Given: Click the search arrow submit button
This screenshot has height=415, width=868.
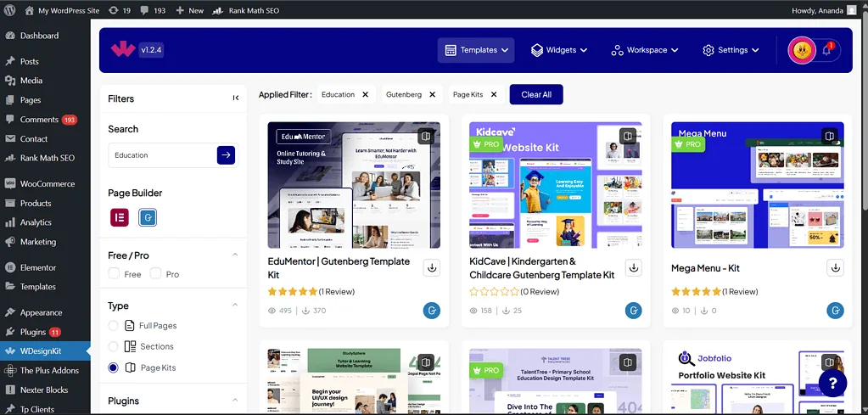Looking at the screenshot, I should [x=226, y=154].
